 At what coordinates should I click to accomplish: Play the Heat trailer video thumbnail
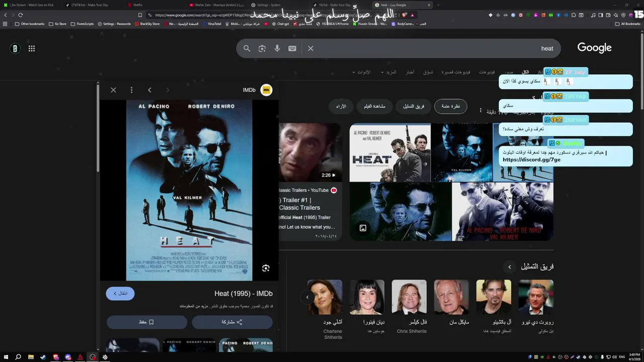click(x=310, y=152)
